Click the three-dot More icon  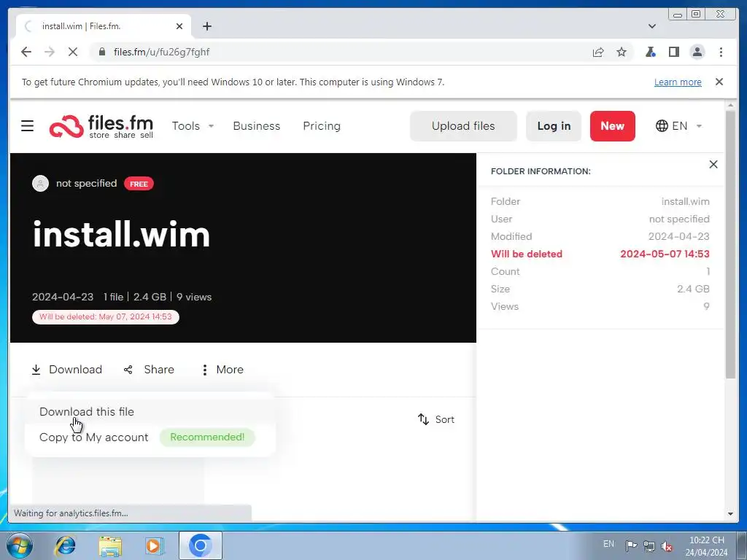pyautogui.click(x=204, y=370)
